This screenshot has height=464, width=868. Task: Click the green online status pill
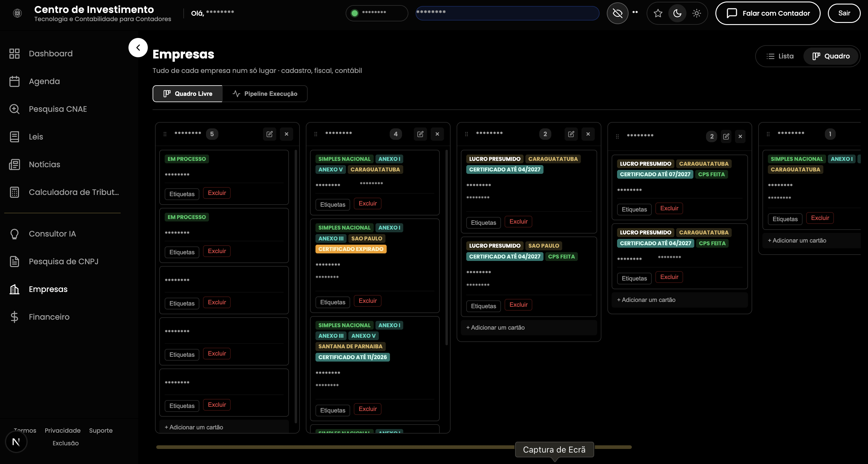pos(377,13)
